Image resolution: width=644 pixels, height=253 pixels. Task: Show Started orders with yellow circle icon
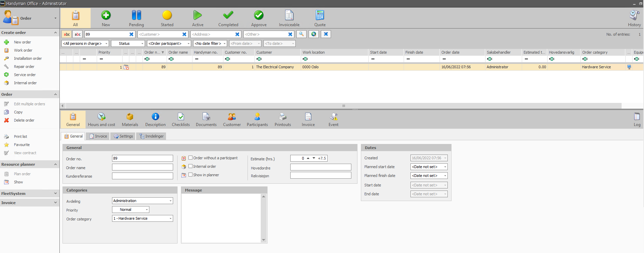(x=167, y=15)
